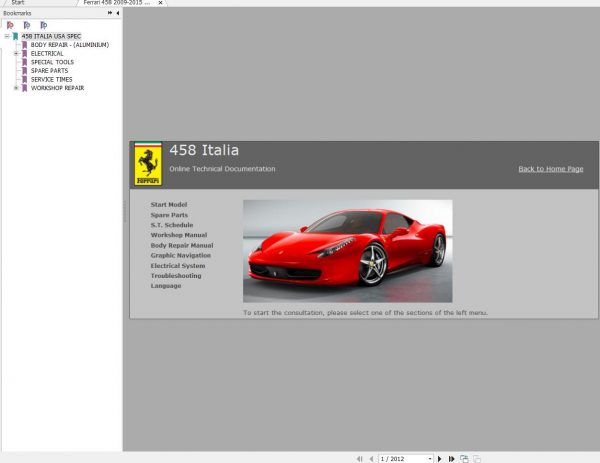Click the Ferrari prancing horse logo

click(x=147, y=164)
